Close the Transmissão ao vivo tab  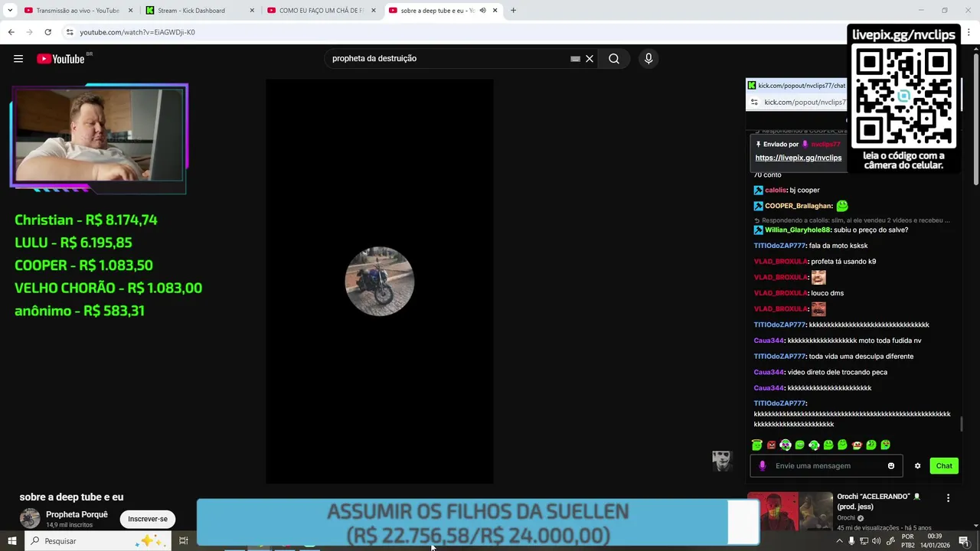tap(130, 11)
